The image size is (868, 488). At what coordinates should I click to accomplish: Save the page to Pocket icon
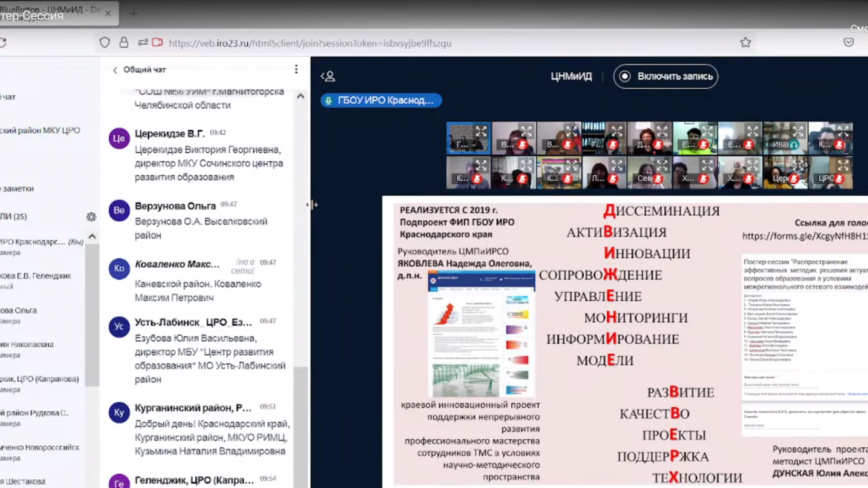(x=848, y=43)
